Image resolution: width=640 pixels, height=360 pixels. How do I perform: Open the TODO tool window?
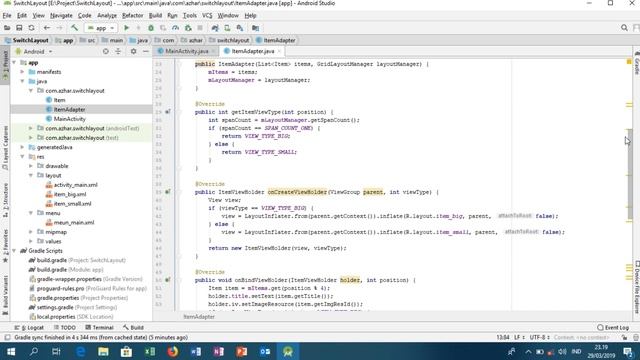pos(64,327)
